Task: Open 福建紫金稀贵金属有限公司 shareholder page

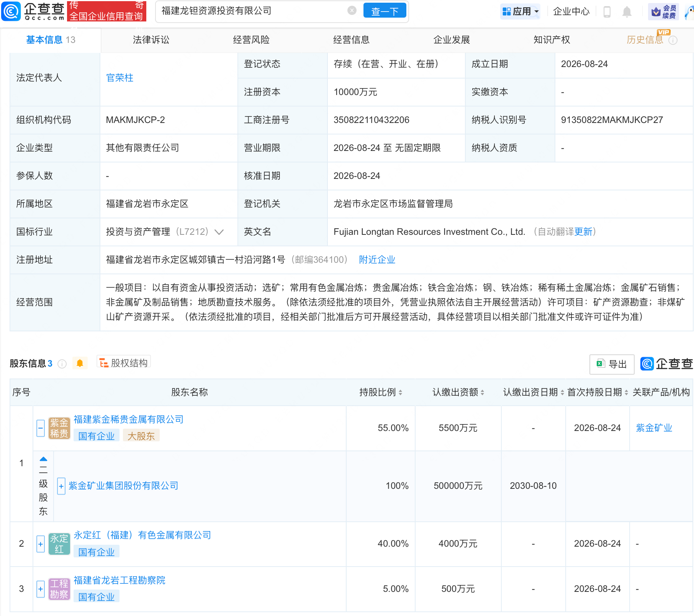Action: coord(128,419)
